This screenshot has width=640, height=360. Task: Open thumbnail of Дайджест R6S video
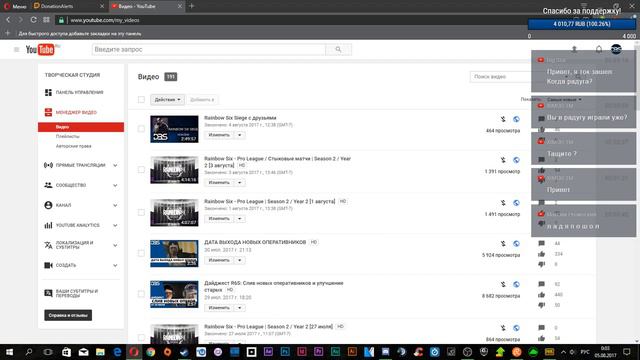pos(174,294)
